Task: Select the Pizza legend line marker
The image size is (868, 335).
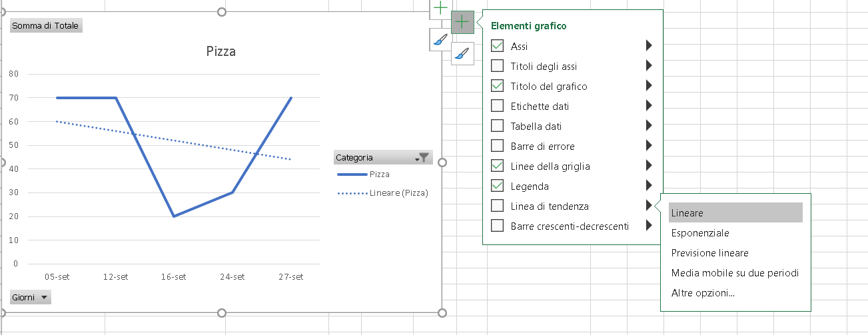Action: click(x=352, y=174)
